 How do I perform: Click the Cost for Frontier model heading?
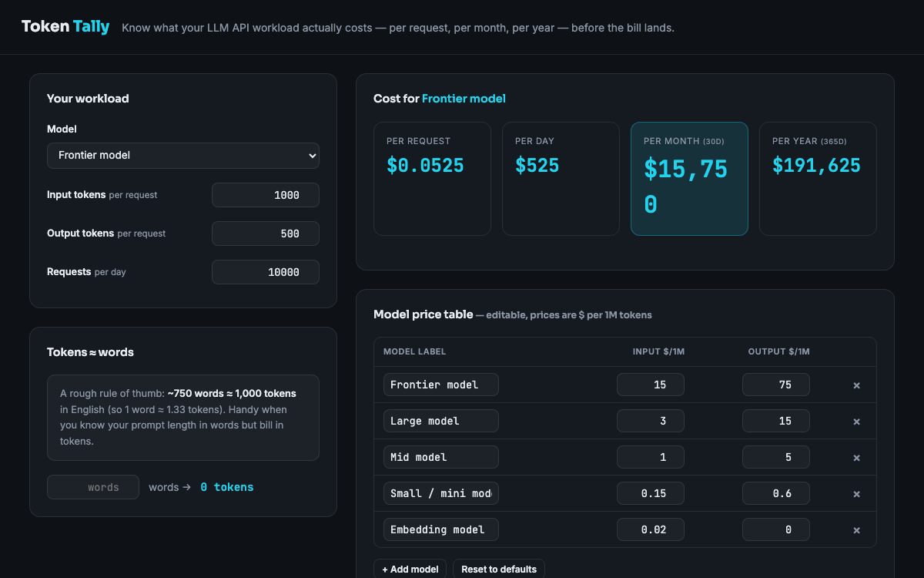440,99
